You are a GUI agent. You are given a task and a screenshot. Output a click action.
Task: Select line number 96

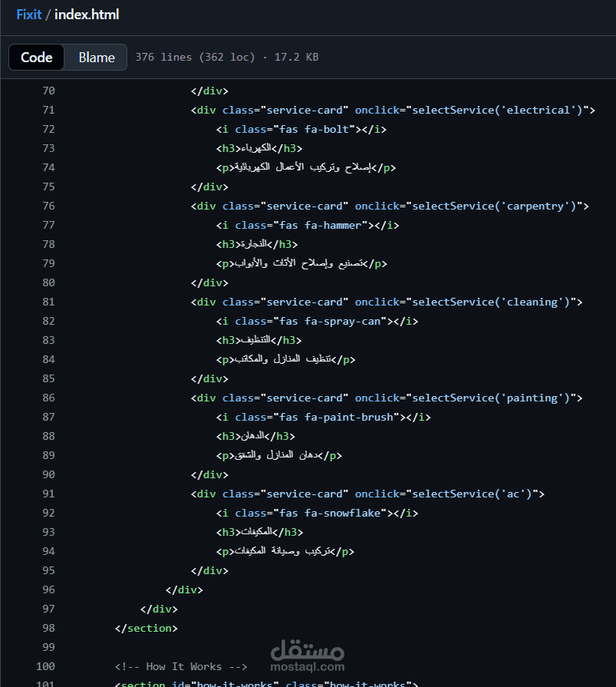click(48, 590)
